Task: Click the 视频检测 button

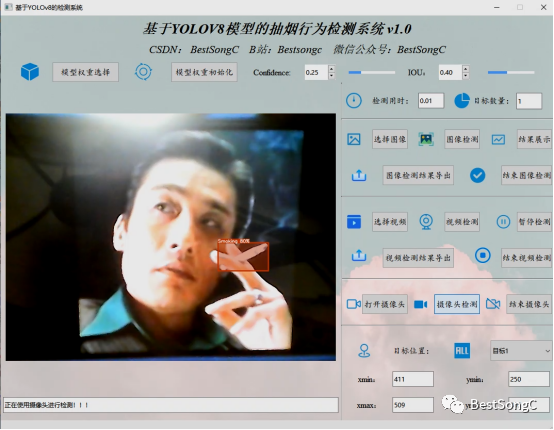Action: pos(462,222)
